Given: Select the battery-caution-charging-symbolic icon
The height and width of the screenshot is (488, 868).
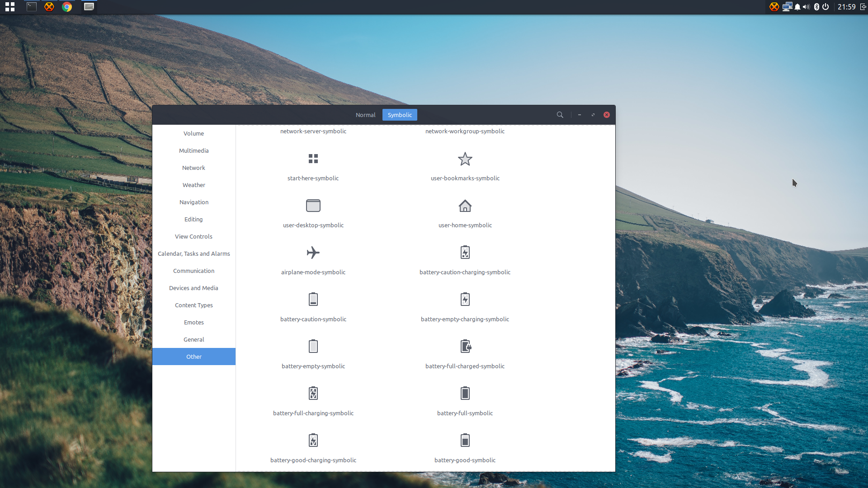Looking at the screenshot, I should point(465,252).
